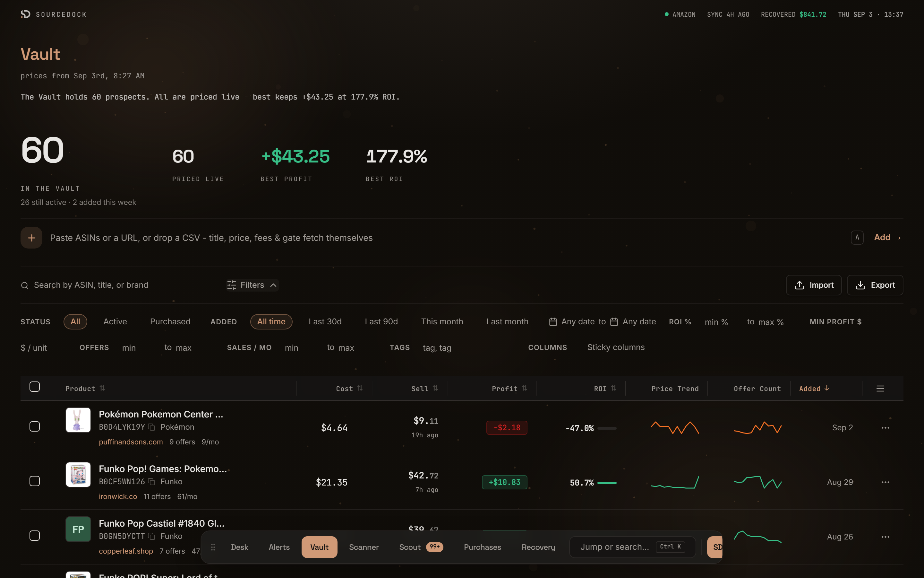The height and width of the screenshot is (578, 924).
Task: Select status filter Purchased
Action: [x=170, y=321]
